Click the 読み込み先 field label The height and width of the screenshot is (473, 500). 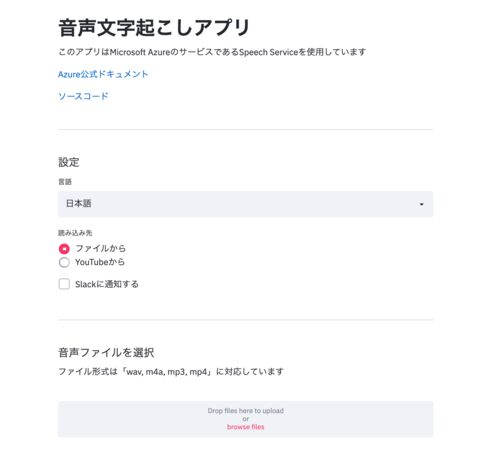(75, 233)
